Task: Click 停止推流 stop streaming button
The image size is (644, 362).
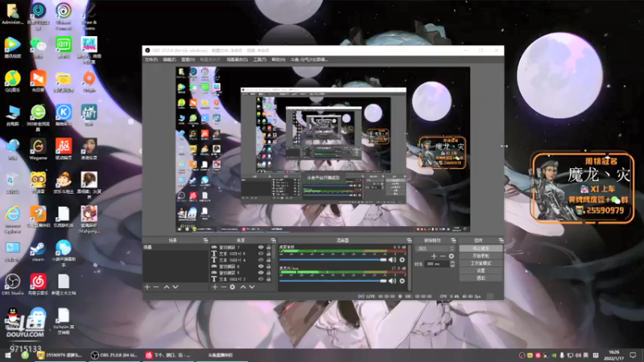Action: coord(481,249)
